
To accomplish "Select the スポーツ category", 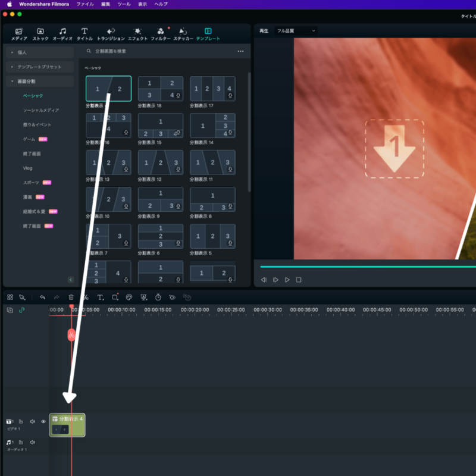I will tap(31, 183).
